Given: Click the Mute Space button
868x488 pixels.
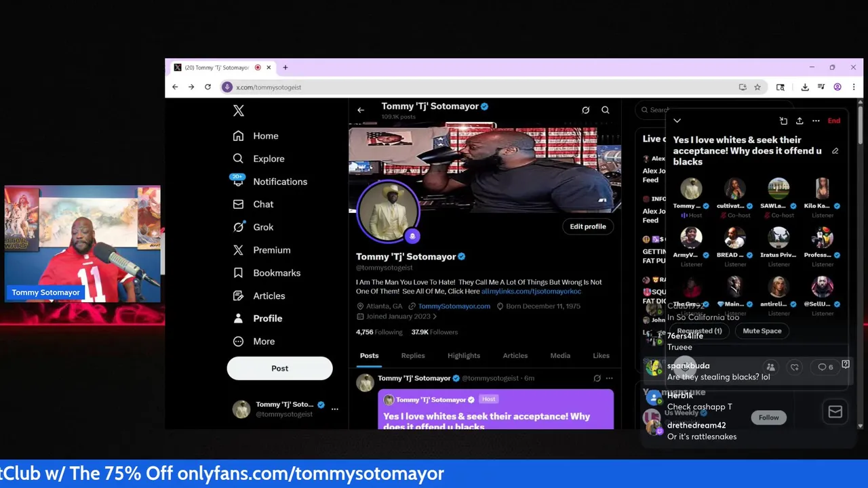Looking at the screenshot, I should click(762, 331).
